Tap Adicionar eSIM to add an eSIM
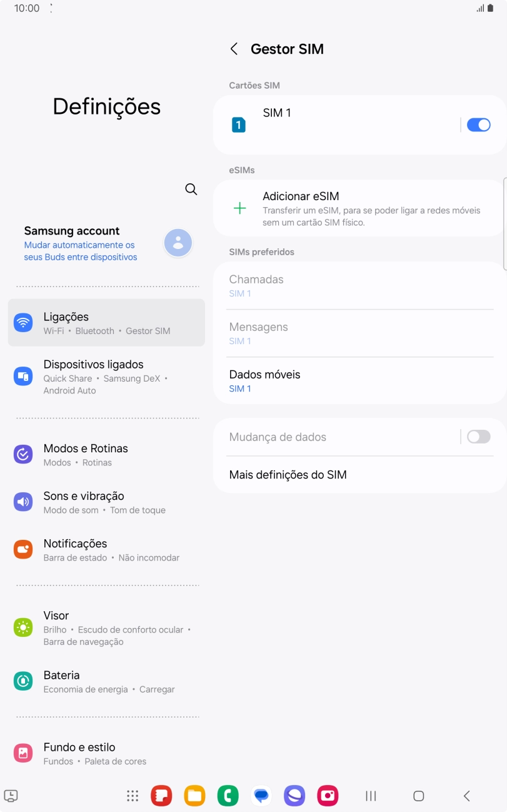 tap(359, 207)
